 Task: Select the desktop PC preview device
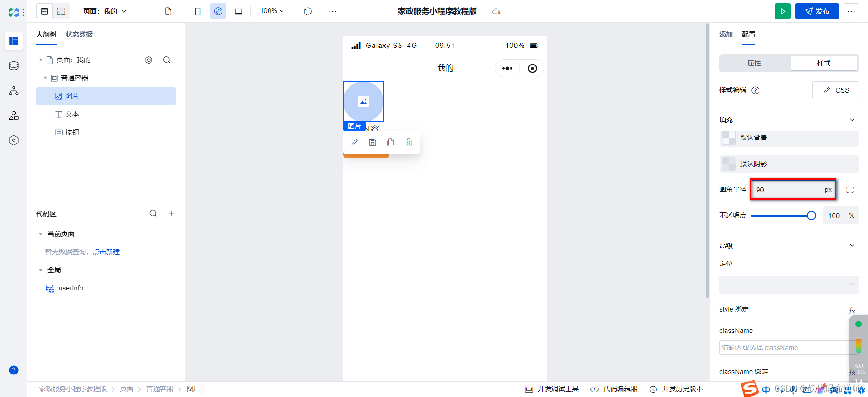click(x=238, y=11)
